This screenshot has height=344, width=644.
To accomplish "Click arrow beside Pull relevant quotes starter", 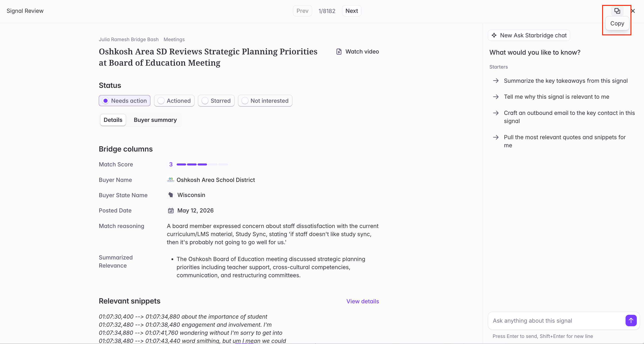I will [496, 137].
